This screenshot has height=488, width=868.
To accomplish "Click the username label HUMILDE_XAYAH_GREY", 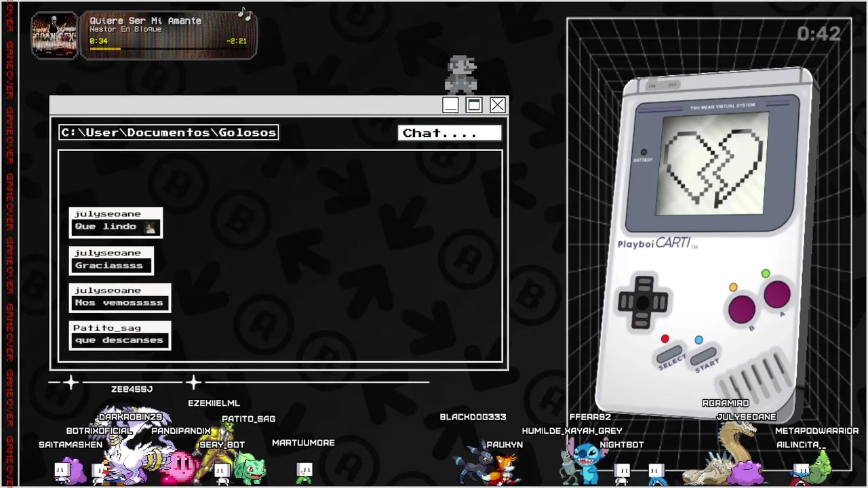I will (572, 430).
